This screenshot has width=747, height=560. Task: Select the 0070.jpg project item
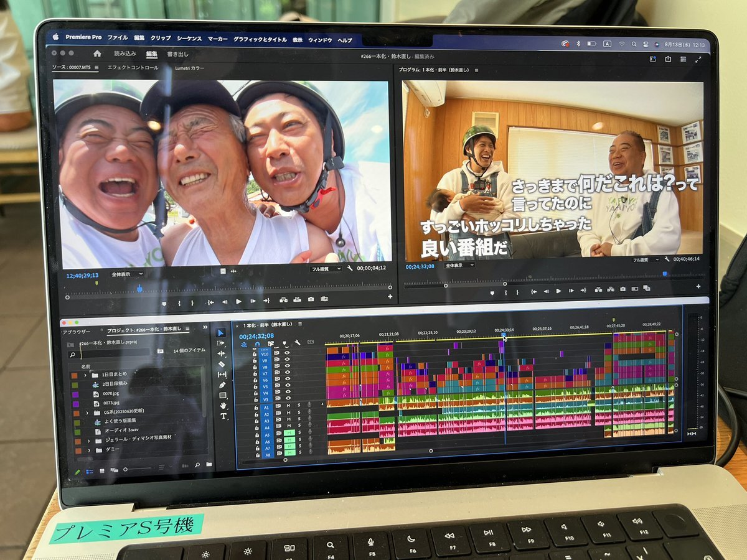110,394
